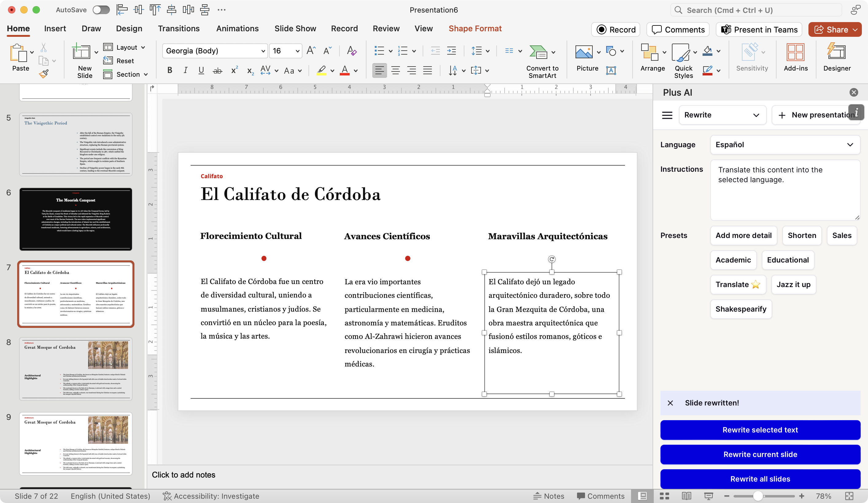The image size is (868, 503).
Task: Click the Clear Formatting icon
Action: click(x=351, y=51)
